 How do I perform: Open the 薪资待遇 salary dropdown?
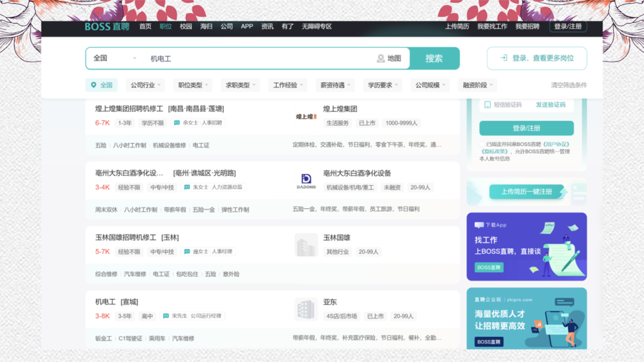point(336,85)
